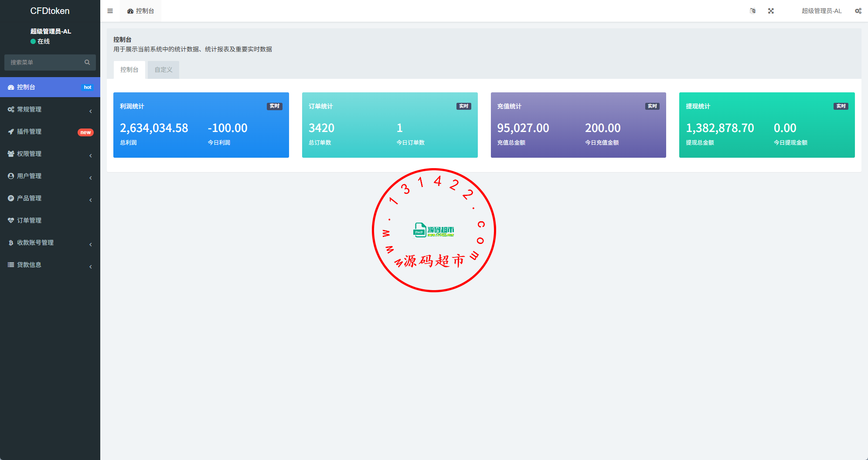Image resolution: width=868 pixels, height=460 pixels.
Task: Select the 控制台 tab in the top bar
Action: click(140, 11)
